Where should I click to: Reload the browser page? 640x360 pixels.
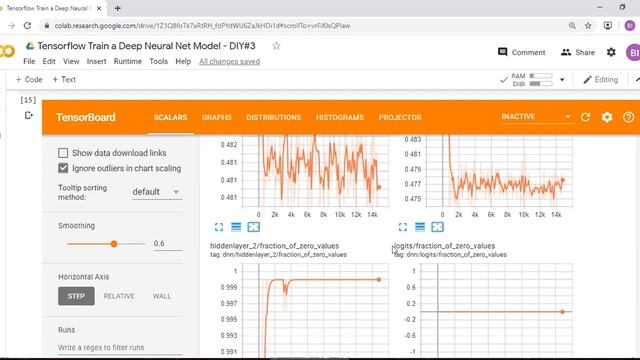(27, 26)
